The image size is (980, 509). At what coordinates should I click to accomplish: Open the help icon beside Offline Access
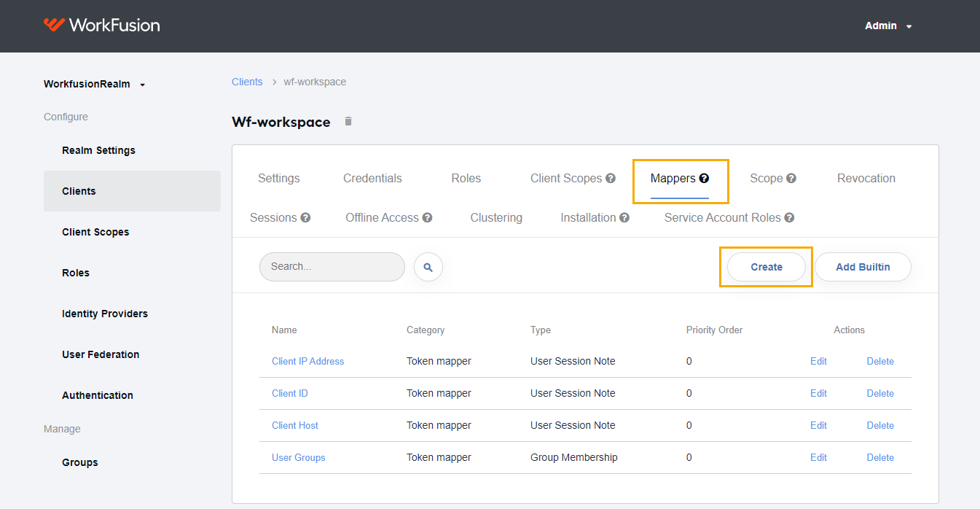(428, 217)
